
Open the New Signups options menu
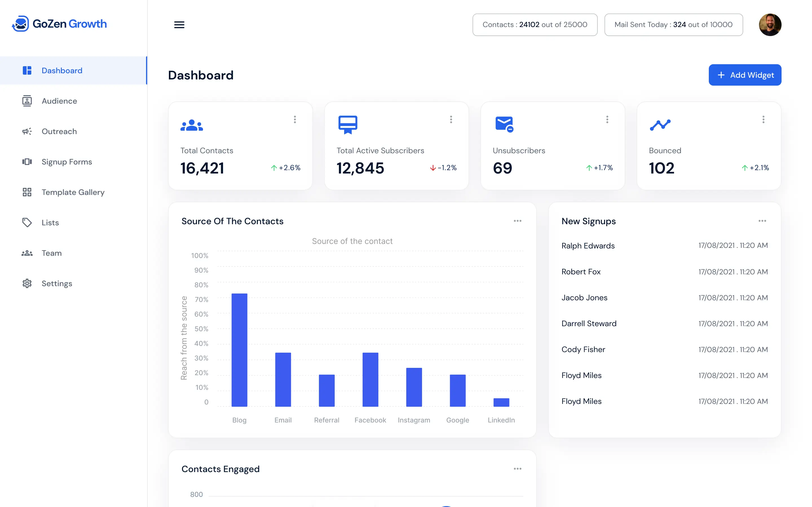pos(762,221)
